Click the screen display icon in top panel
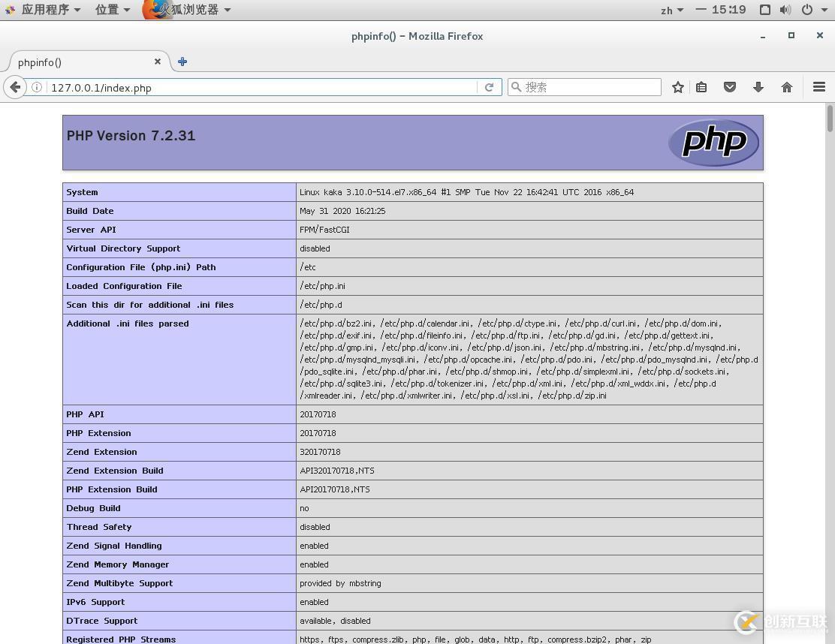The height and width of the screenshot is (644, 835). tap(764, 10)
